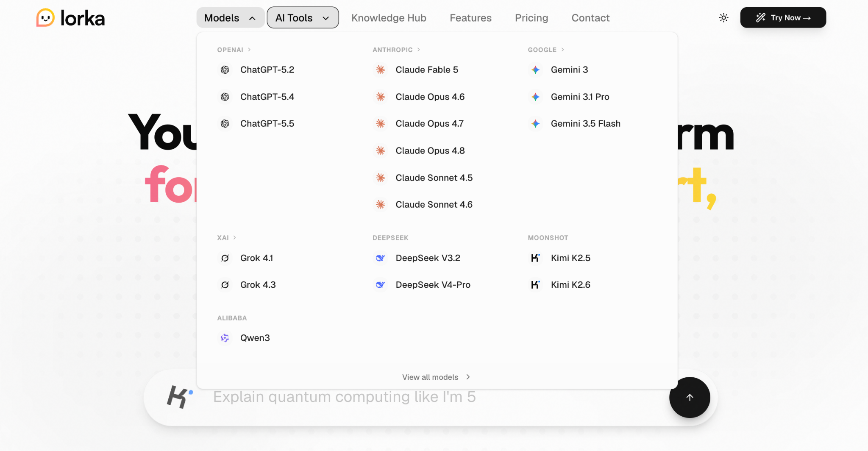Click the Kimi K icon beside Kimi K2.6
This screenshot has height=451, width=868.
click(536, 285)
